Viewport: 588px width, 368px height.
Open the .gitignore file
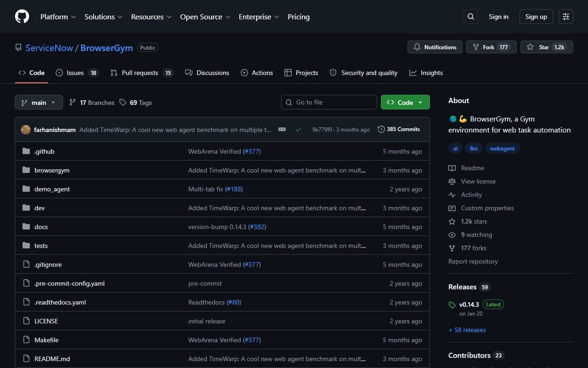pos(48,264)
